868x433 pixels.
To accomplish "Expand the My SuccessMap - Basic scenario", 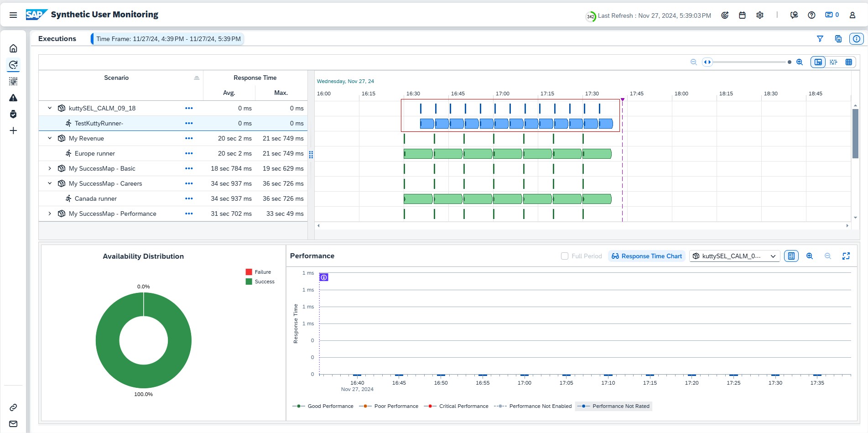I will (x=50, y=168).
